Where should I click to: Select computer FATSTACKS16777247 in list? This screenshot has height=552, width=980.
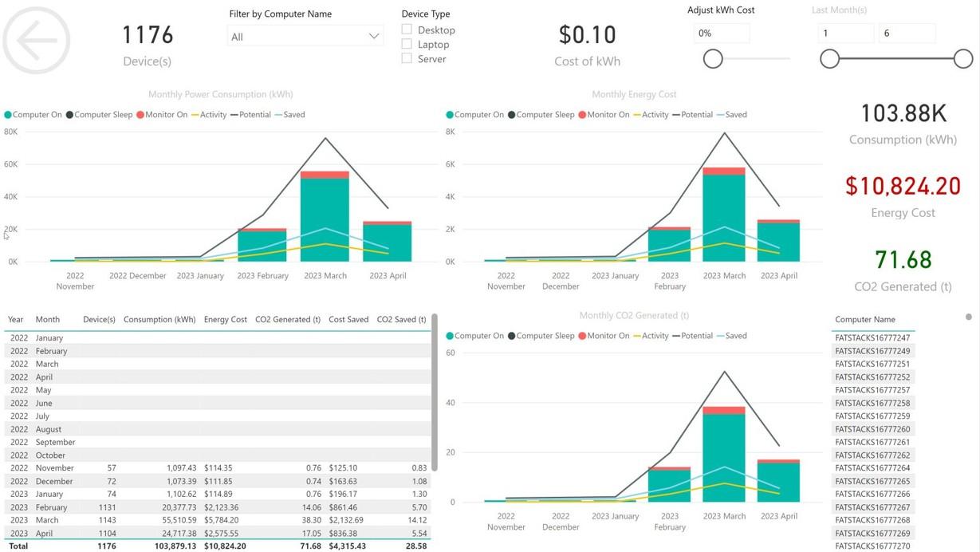click(872, 338)
